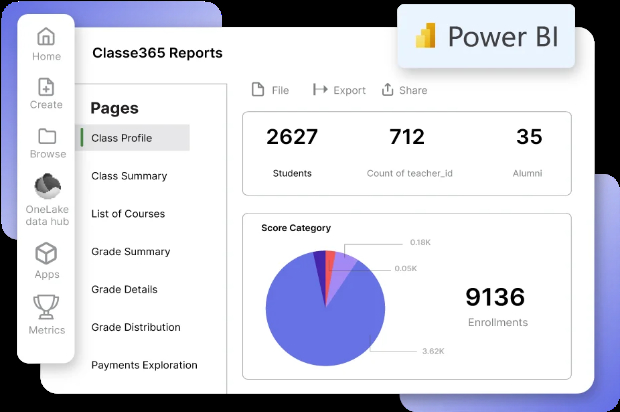Image resolution: width=620 pixels, height=412 pixels.
Task: Open the Browse folder icon
Action: coord(47,136)
